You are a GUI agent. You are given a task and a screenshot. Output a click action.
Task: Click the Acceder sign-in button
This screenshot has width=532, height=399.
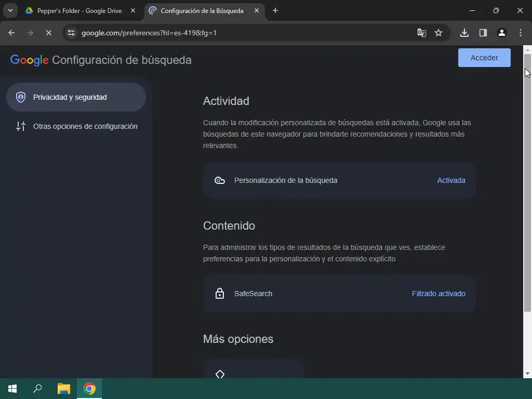(x=484, y=58)
